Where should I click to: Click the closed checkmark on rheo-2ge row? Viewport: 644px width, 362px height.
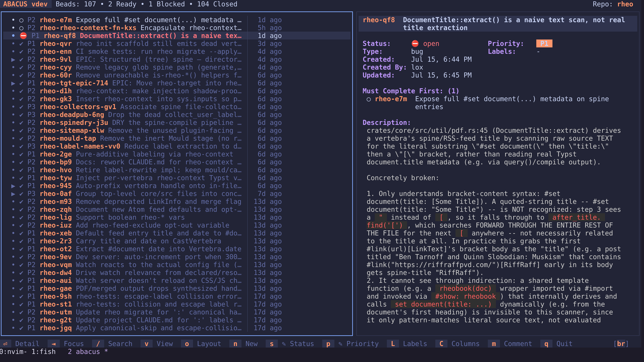(x=22, y=154)
